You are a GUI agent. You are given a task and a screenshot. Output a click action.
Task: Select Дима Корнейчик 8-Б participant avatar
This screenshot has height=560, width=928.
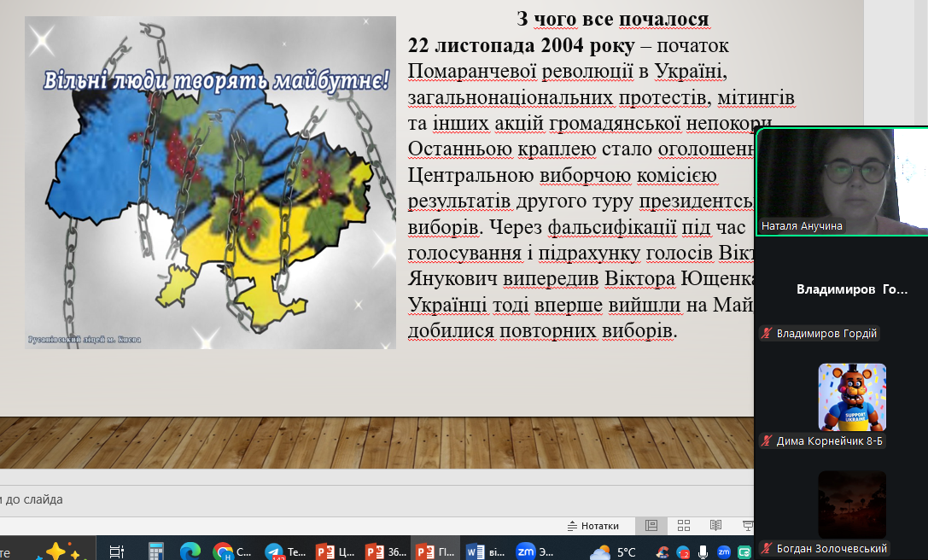coord(852,397)
